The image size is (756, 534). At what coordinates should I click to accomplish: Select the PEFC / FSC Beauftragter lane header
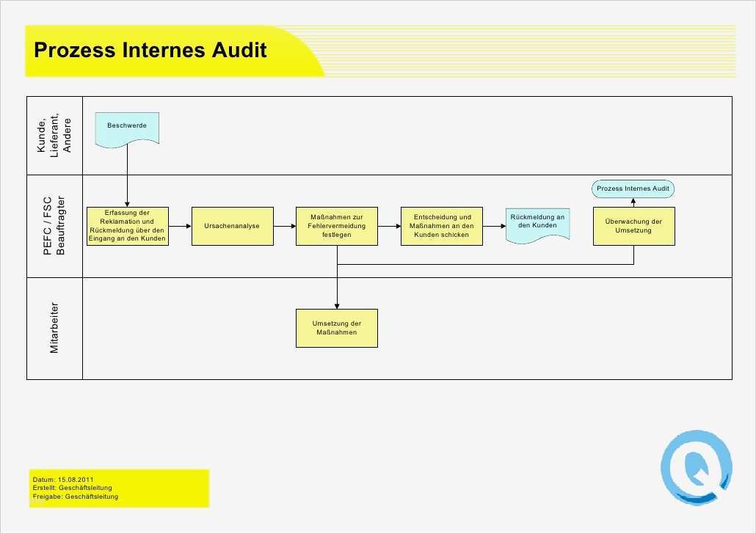click(54, 226)
